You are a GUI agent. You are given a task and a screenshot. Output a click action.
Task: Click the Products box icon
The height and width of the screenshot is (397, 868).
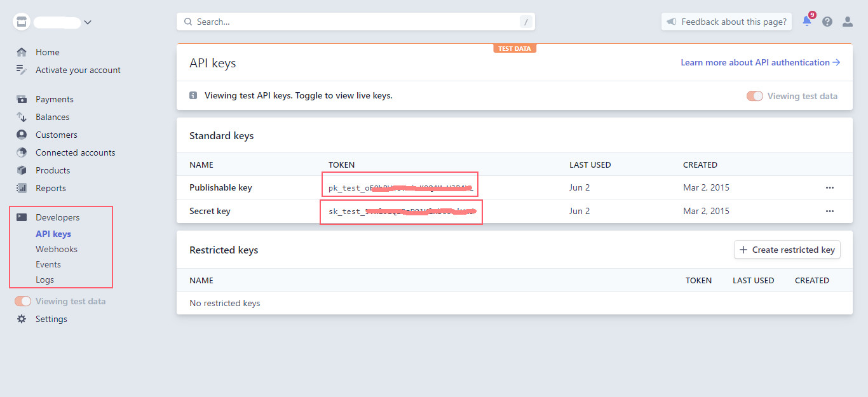coord(22,170)
